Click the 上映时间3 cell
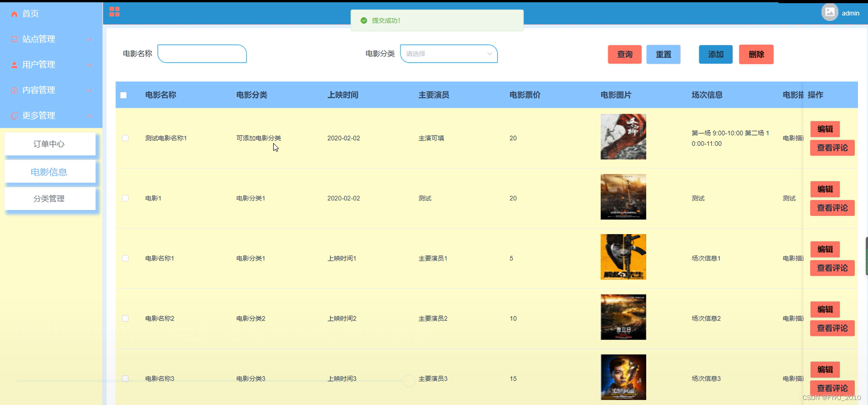Screen dimensions: 868x405 342,379
